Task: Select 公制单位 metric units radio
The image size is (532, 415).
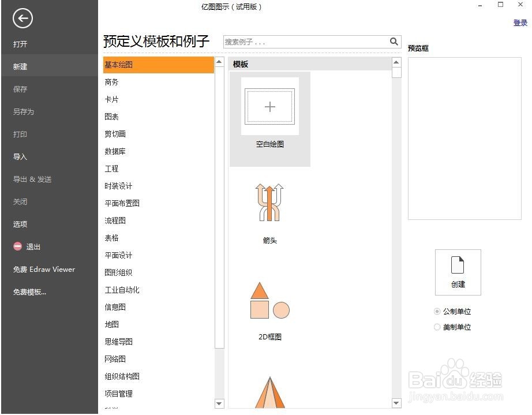Action: [x=437, y=311]
